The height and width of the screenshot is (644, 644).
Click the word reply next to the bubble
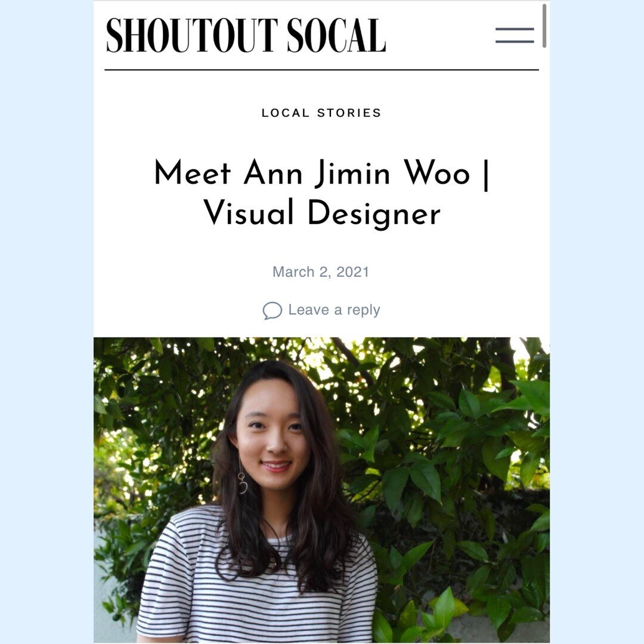point(364,311)
